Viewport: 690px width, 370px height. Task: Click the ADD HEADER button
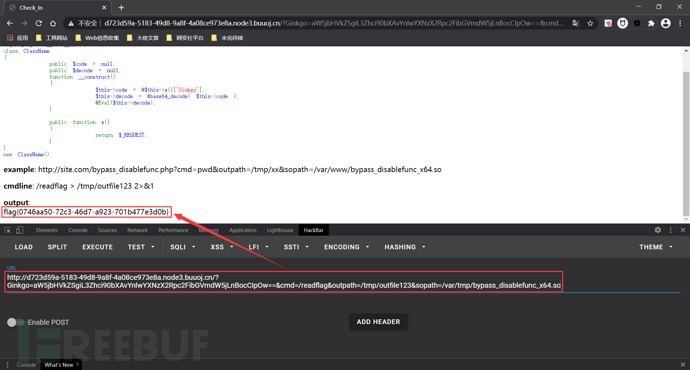click(378, 322)
